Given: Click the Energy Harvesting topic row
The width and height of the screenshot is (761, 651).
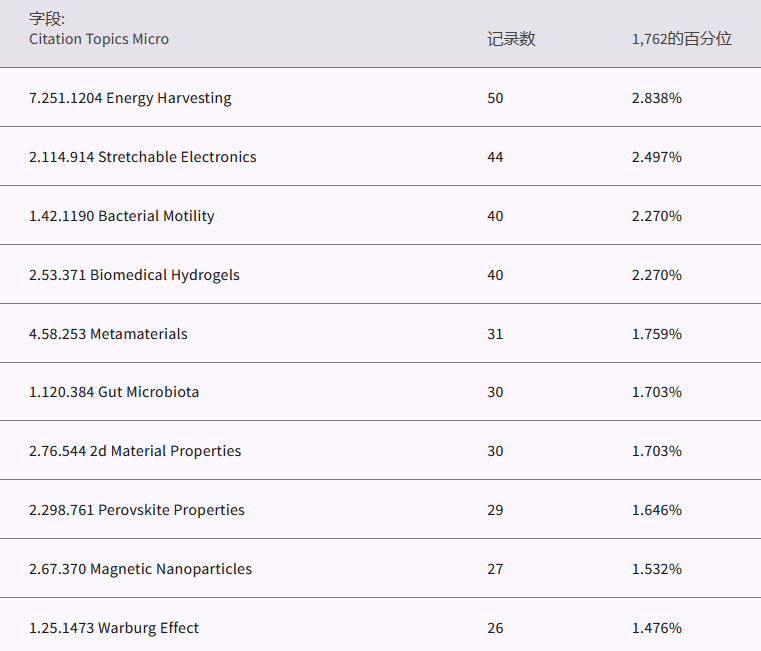Looking at the screenshot, I should [130, 98].
